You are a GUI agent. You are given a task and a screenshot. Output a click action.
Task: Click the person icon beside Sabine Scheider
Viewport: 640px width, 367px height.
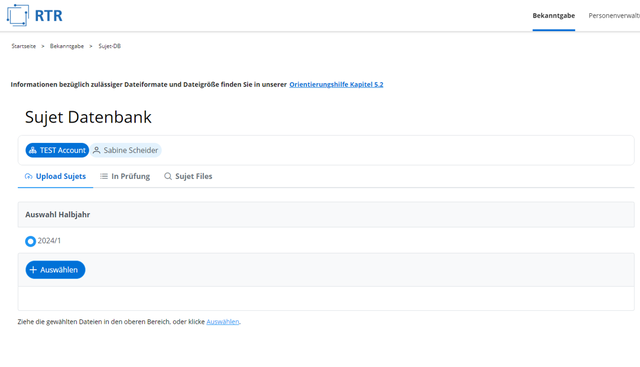point(96,150)
